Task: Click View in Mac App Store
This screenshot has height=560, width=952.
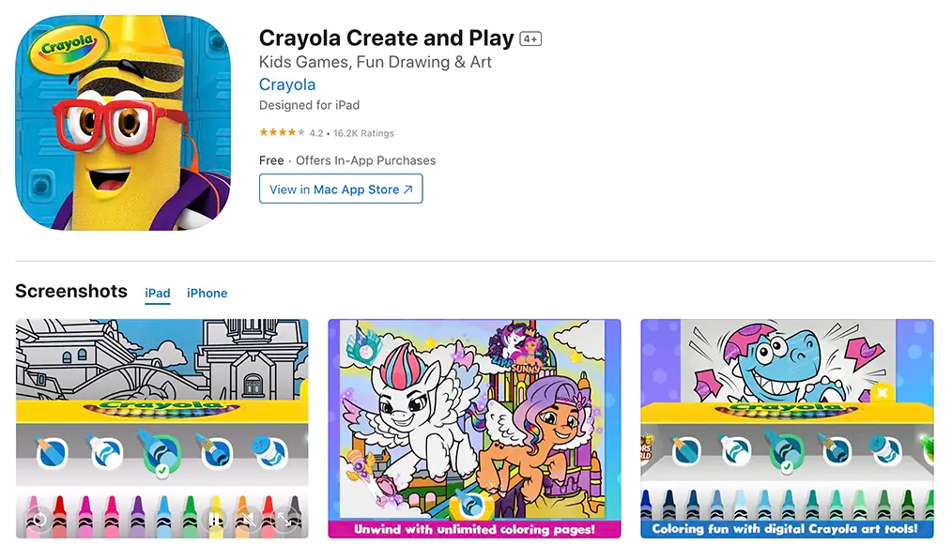Action: 340,189
